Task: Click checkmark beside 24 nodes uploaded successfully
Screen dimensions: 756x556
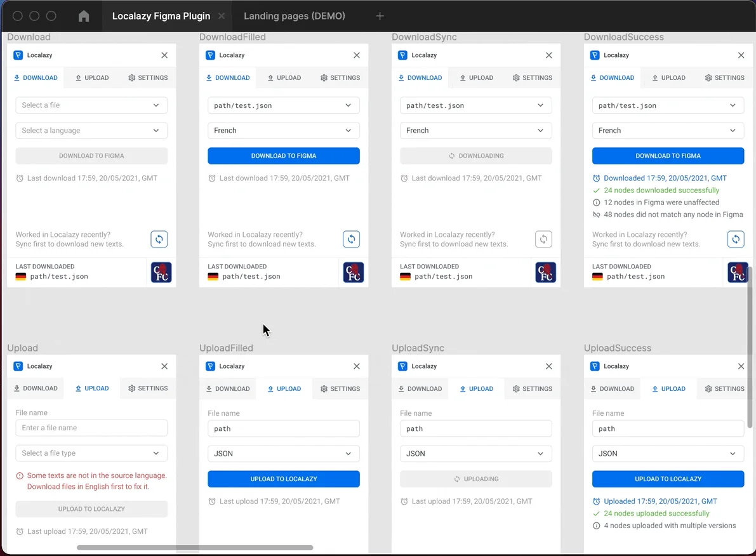Action: (597, 513)
